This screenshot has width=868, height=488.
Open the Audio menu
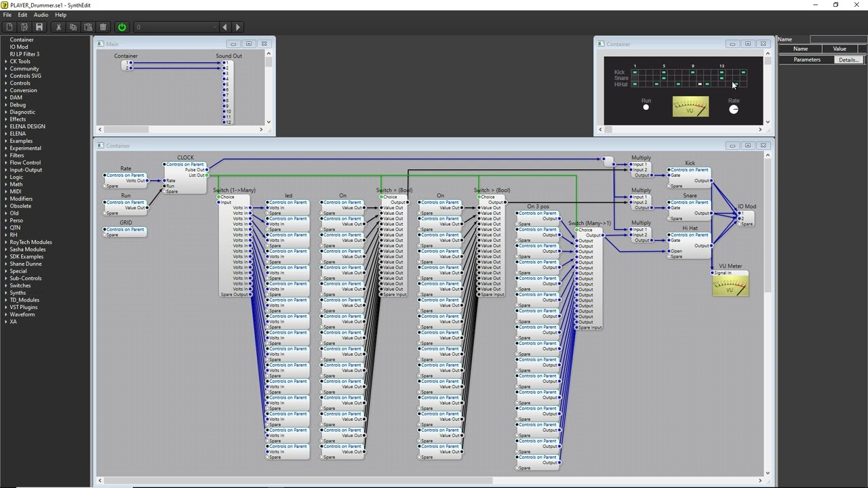(41, 15)
